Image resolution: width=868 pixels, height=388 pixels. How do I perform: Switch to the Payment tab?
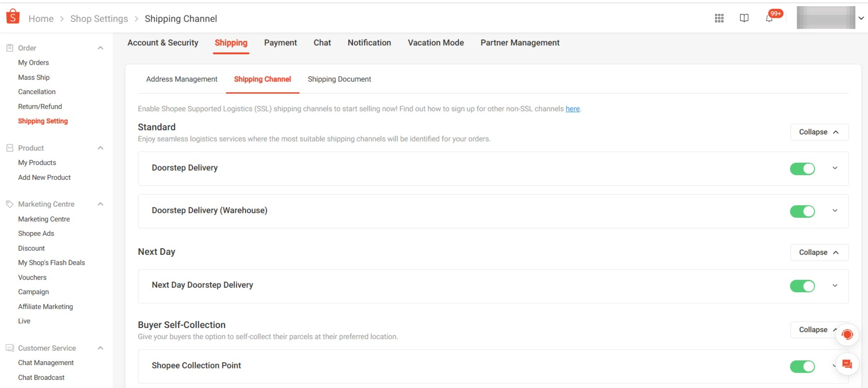(x=280, y=43)
